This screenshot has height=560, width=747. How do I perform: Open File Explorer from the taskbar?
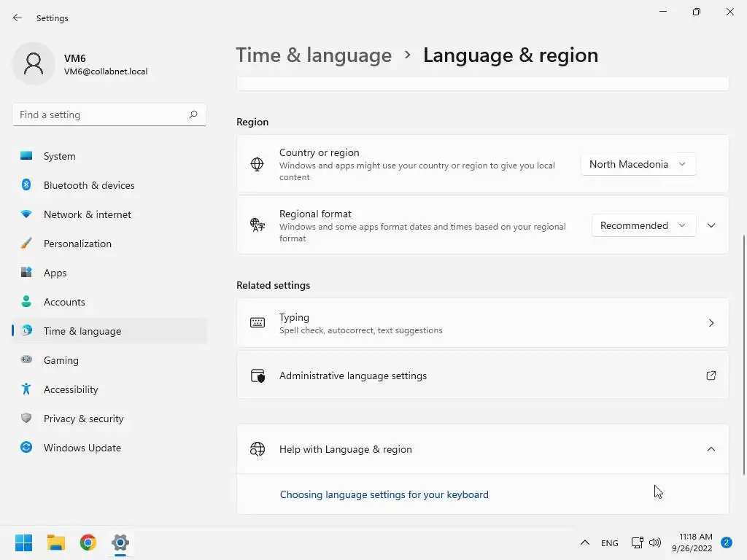56,542
